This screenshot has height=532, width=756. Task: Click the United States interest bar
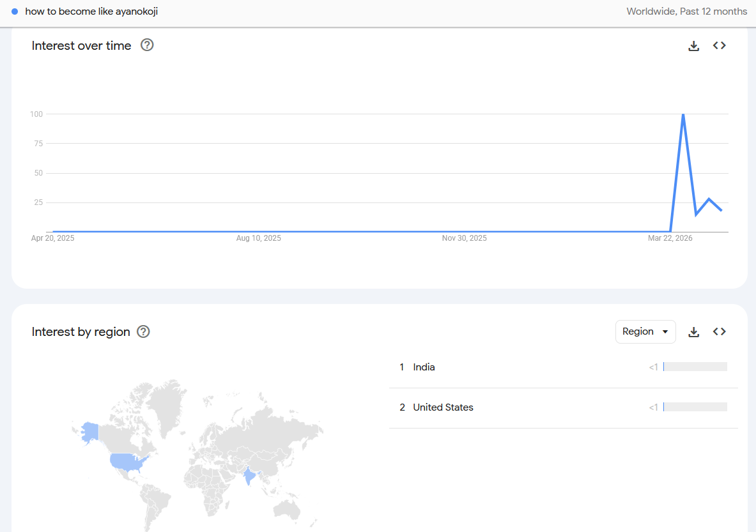pos(695,407)
